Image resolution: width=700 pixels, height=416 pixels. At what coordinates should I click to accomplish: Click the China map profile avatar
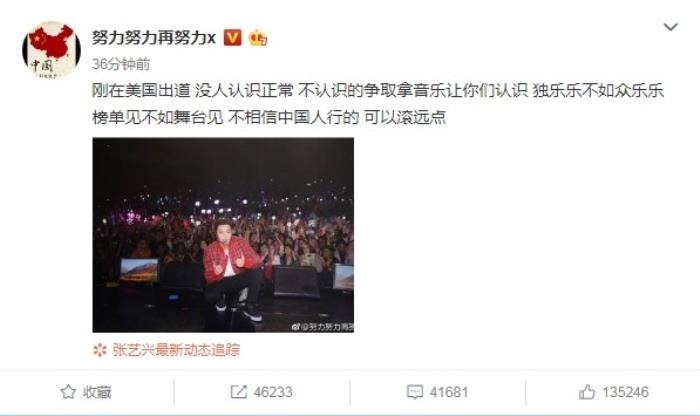tap(51, 50)
